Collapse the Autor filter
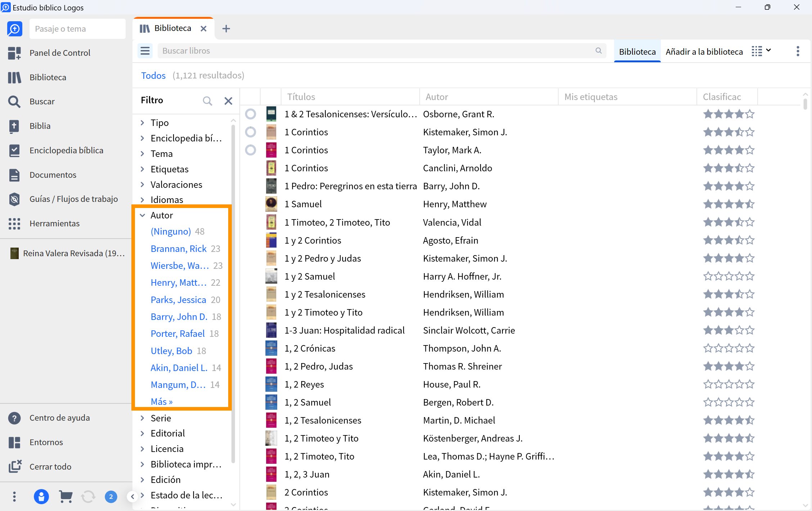This screenshot has height=511, width=812. pos(143,215)
